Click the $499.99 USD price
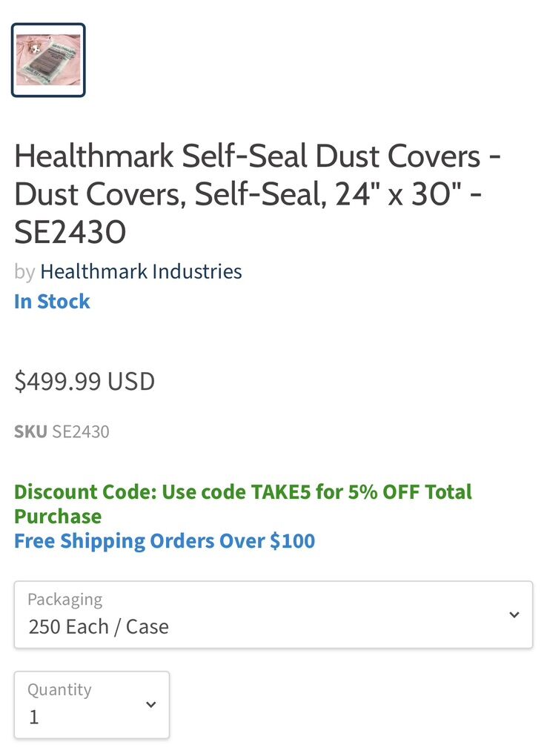The height and width of the screenshot is (756, 547). pyautogui.click(x=84, y=382)
